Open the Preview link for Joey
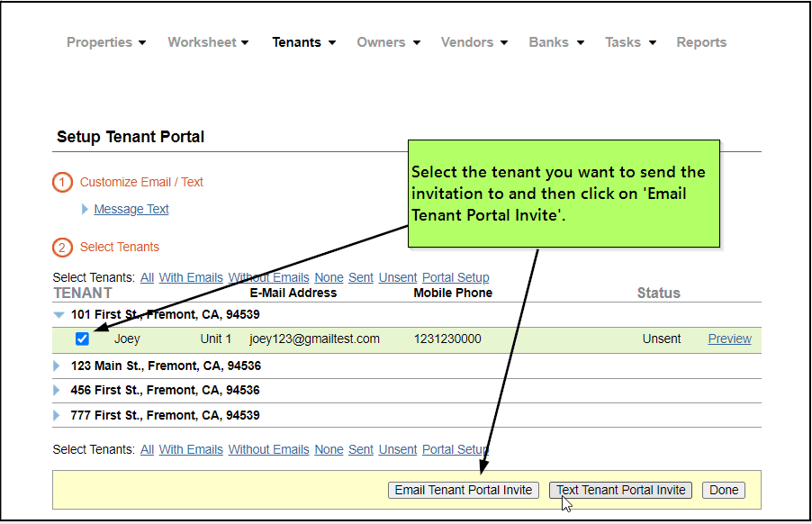Image resolution: width=812 pixels, height=524 pixels. (729, 339)
